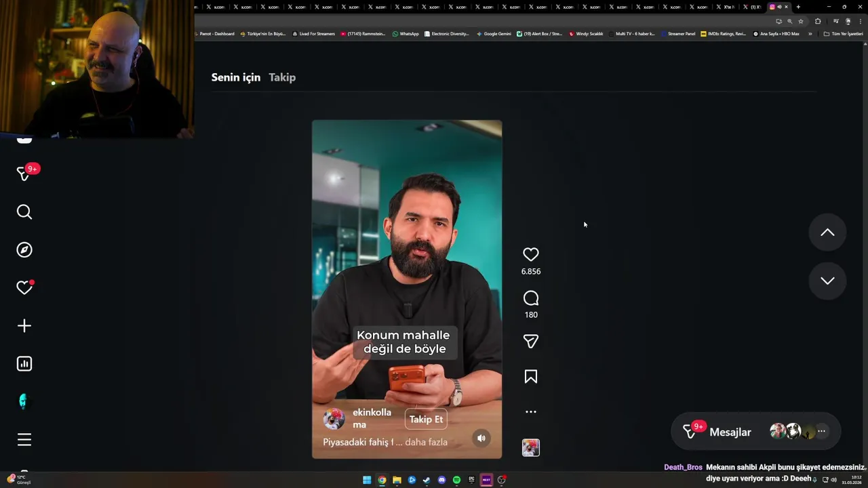Open 'Ana Sayfa • HBO Max' bookmark
Viewport: 868px width, 488px height.
point(776,34)
